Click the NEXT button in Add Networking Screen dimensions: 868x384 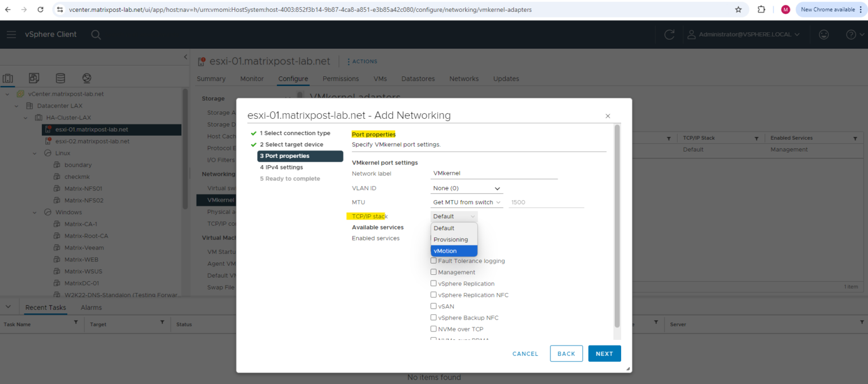tap(604, 353)
